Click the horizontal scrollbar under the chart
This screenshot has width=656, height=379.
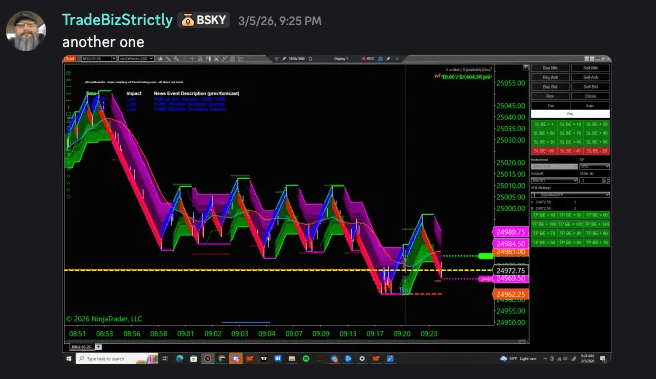[x=296, y=341]
